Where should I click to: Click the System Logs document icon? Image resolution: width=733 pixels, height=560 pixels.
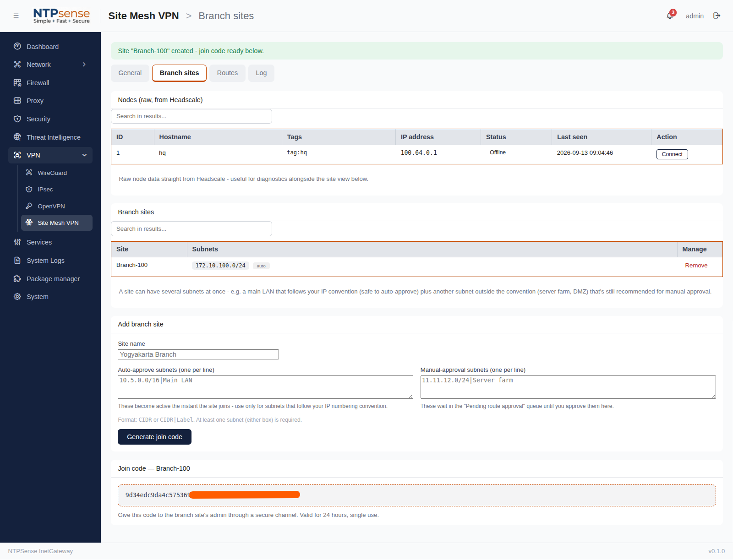tap(17, 261)
